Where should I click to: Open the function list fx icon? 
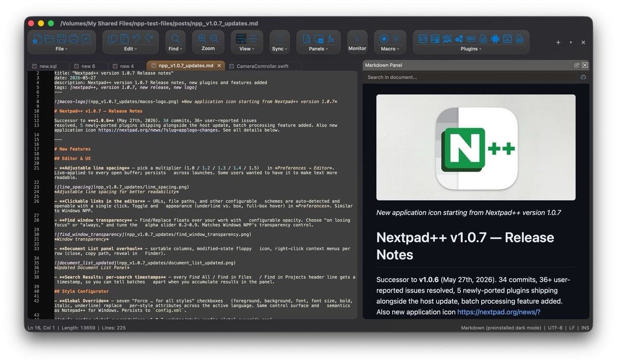pyautogui.click(x=331, y=39)
